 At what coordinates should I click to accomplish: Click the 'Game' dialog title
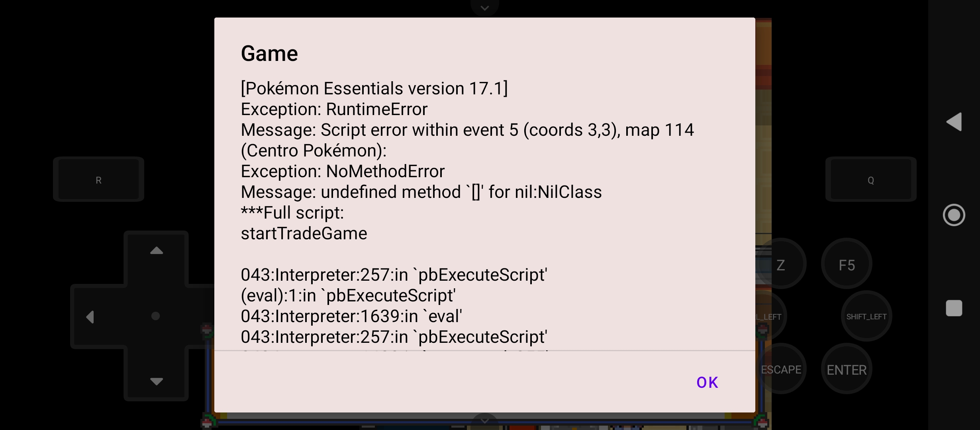(x=269, y=53)
